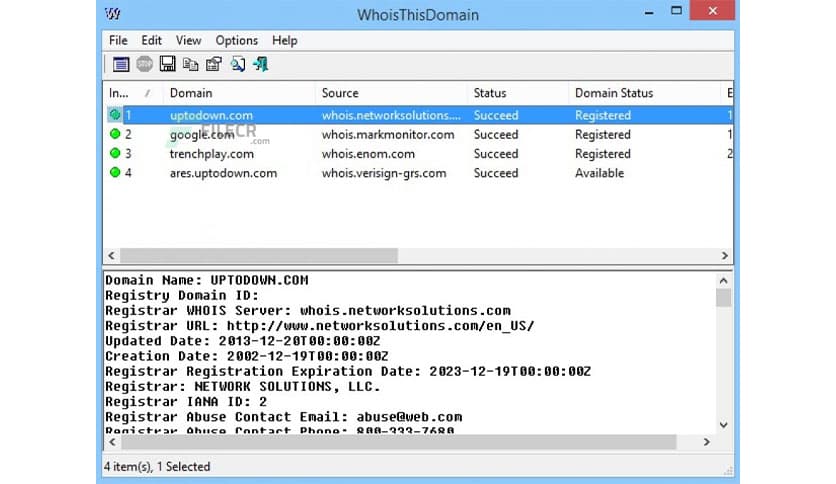Click the green status icon for row 2

tap(115, 134)
